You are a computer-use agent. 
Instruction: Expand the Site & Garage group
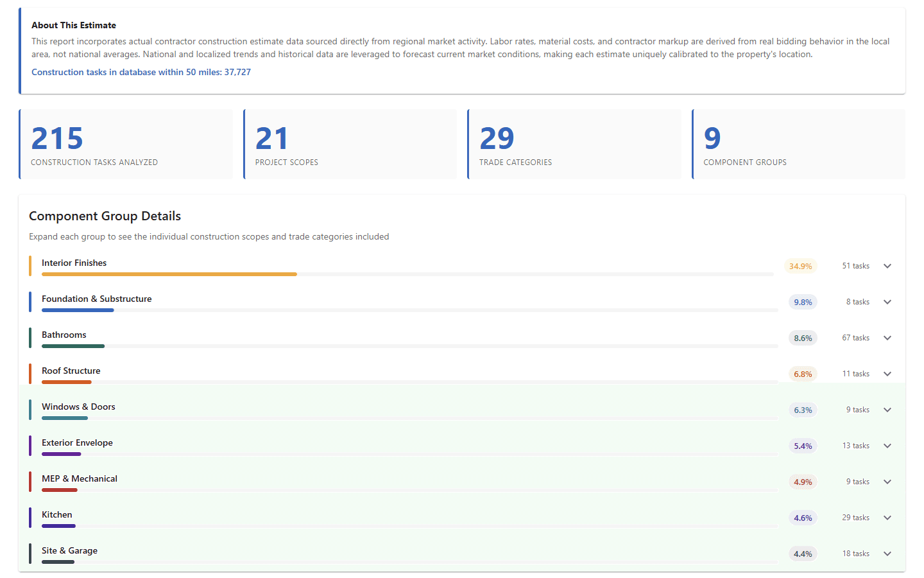point(887,553)
